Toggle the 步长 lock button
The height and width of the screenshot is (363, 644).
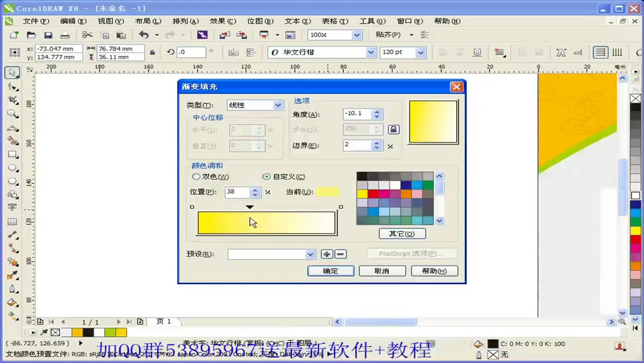coord(394,129)
